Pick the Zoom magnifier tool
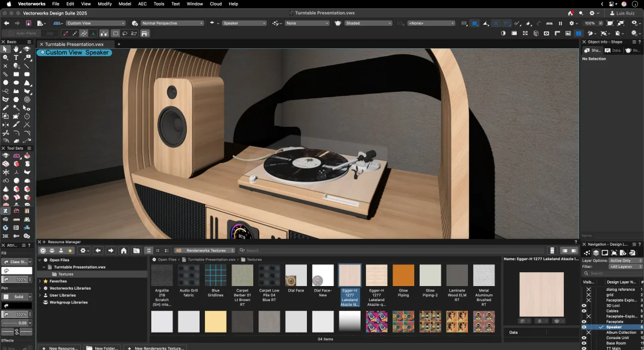 (5, 57)
